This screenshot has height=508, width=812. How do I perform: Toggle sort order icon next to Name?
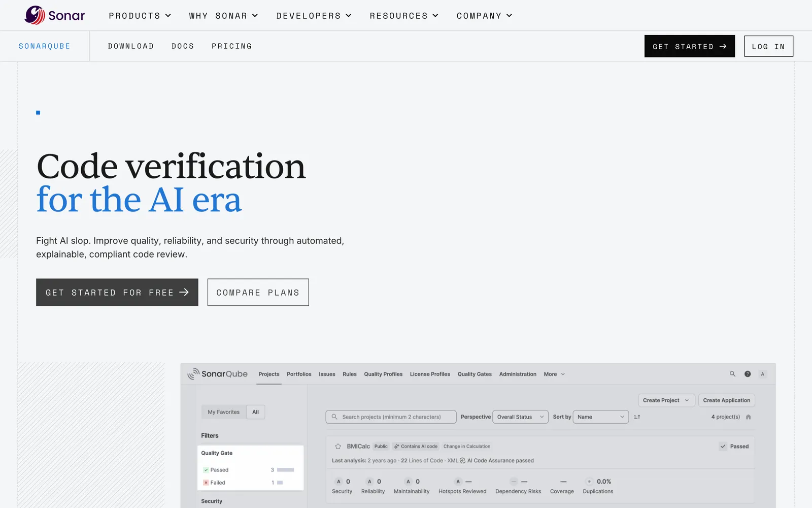637,417
